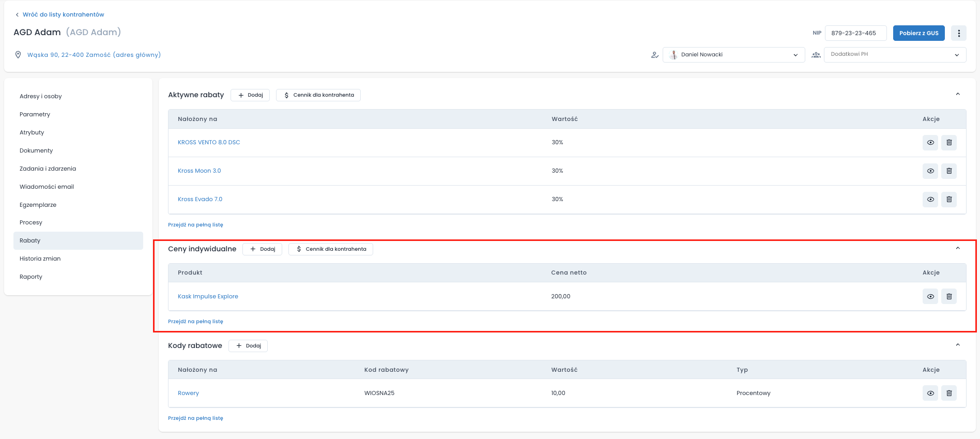Open the three-dot more options menu
The height and width of the screenshot is (439, 980).
click(958, 33)
